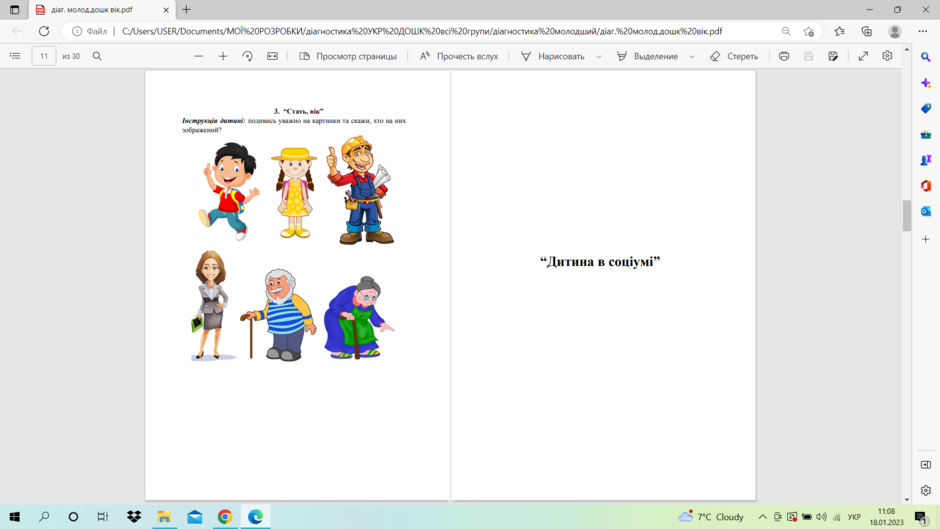Open the browser profile avatar

[x=894, y=31]
